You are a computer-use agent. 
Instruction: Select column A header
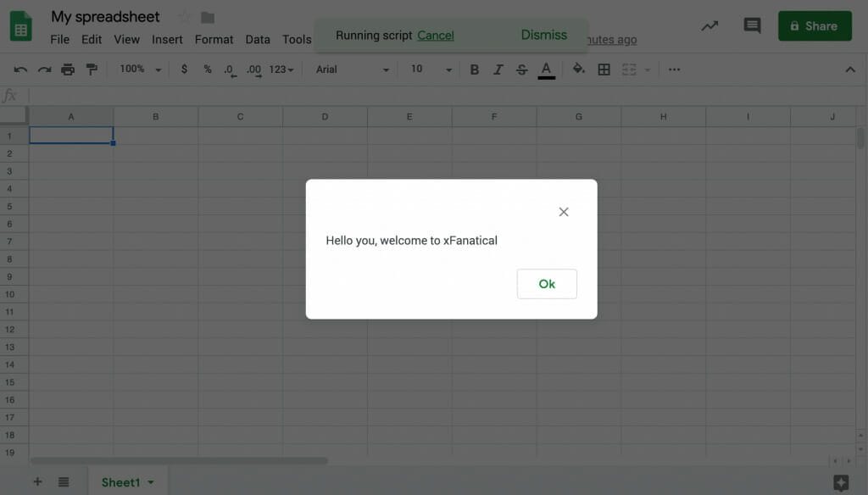point(71,117)
